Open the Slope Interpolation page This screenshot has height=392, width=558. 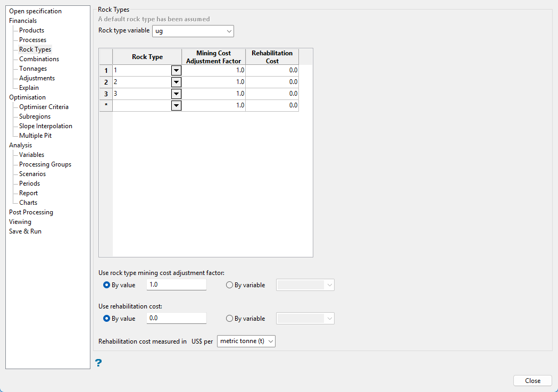(46, 126)
